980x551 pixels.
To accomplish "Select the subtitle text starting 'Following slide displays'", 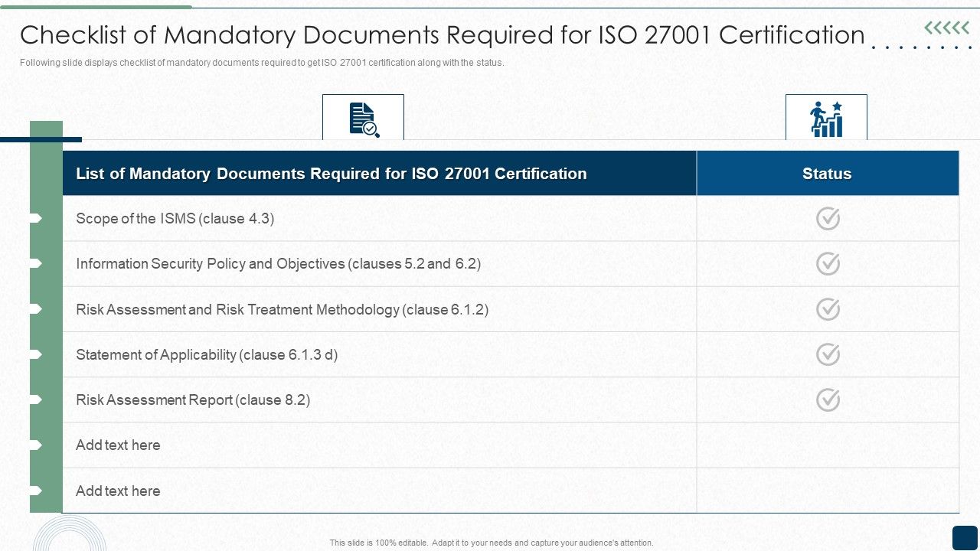I will pyautogui.click(x=262, y=63).
